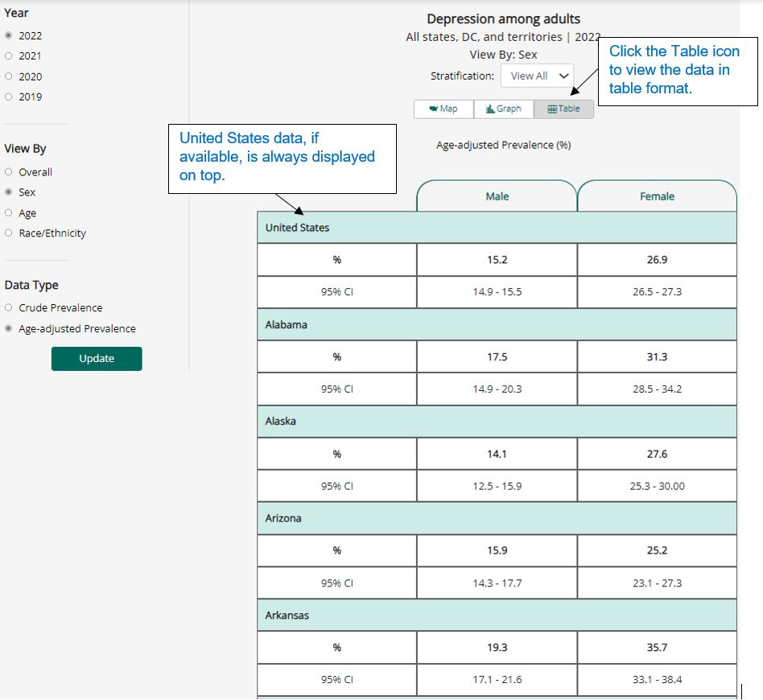Click the Female column header
This screenshot has width=763, height=700.
[x=656, y=196]
